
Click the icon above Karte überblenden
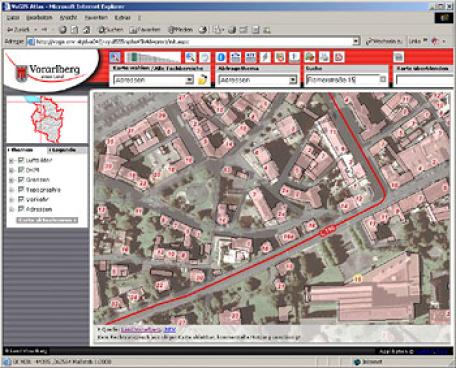398,57
